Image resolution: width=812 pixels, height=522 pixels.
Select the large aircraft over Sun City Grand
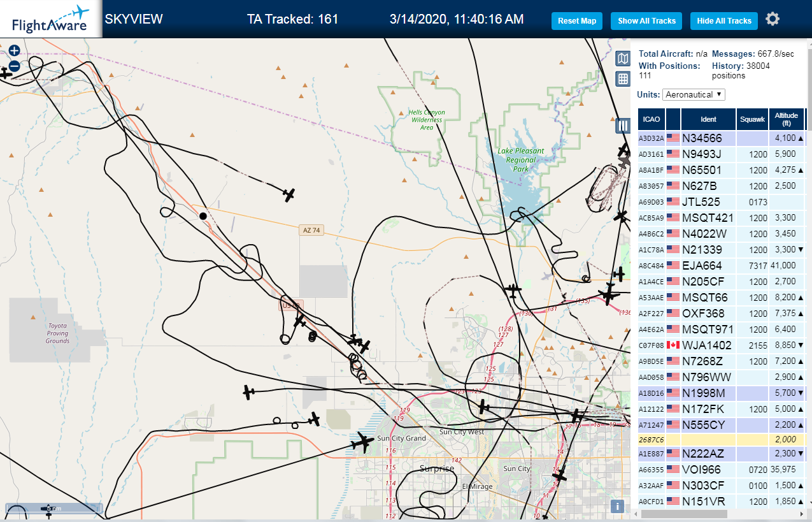pyautogui.click(x=363, y=442)
